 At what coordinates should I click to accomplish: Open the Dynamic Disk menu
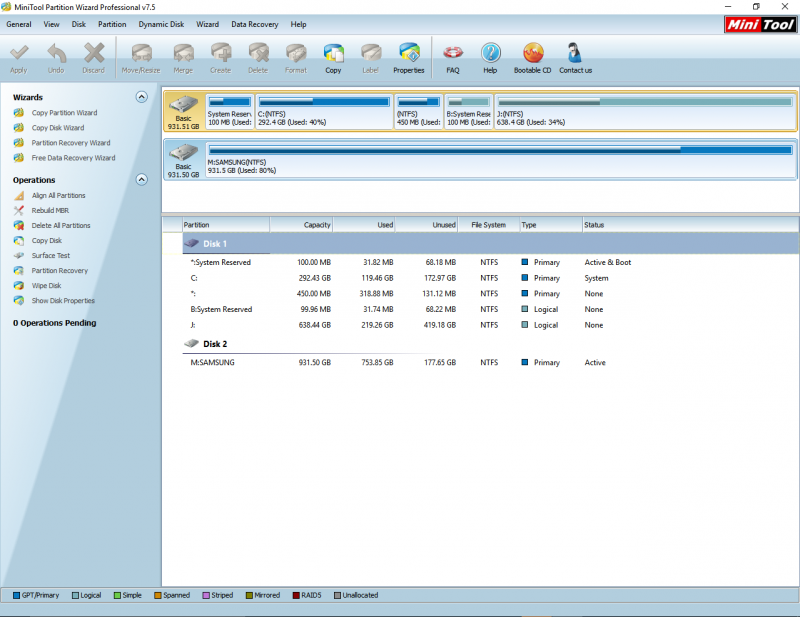(x=161, y=24)
